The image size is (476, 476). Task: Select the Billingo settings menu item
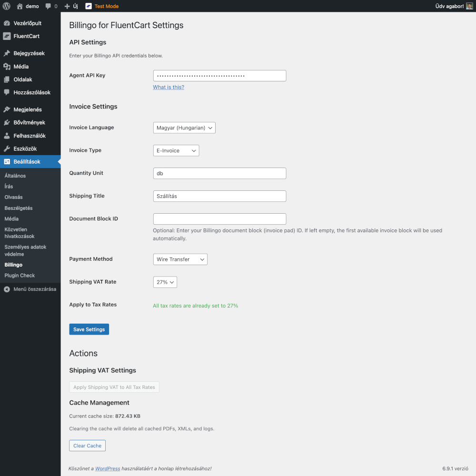[x=13, y=265]
